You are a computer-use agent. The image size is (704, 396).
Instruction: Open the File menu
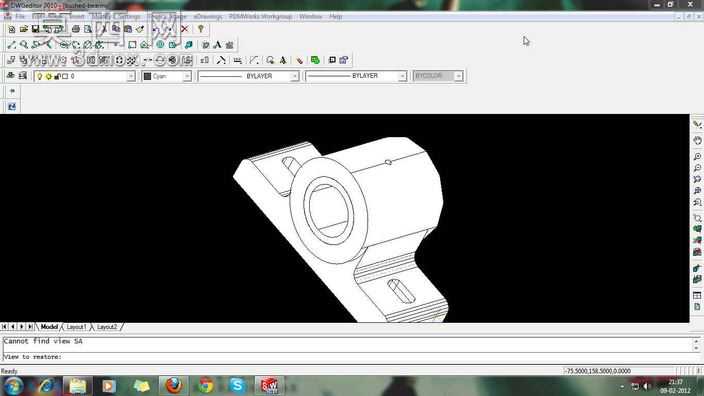point(20,17)
